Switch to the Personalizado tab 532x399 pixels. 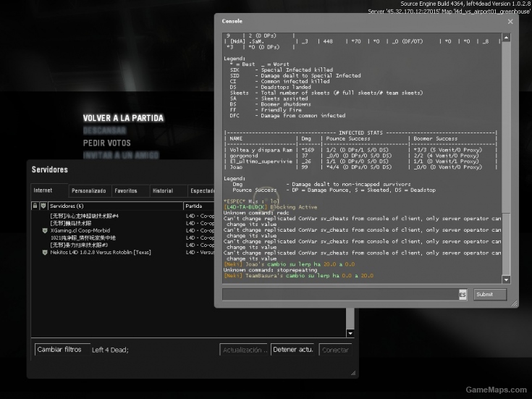coord(89,191)
